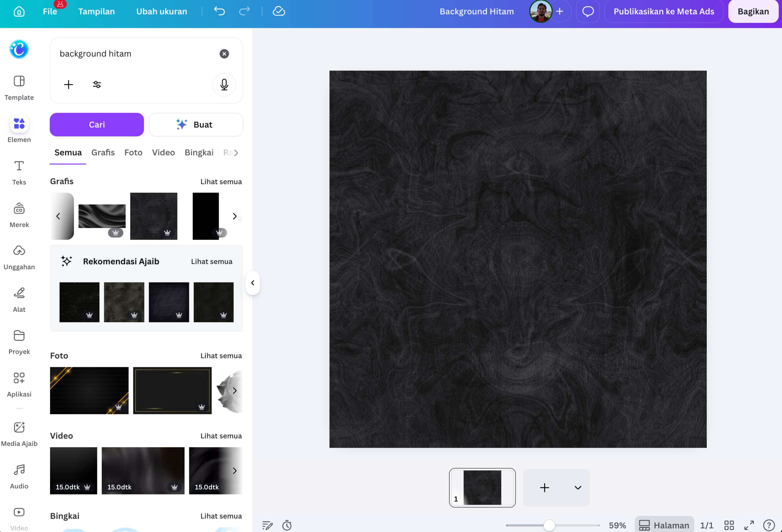The width and height of the screenshot is (782, 532).
Task: Switch to grid view of pages
Action: coord(729,525)
